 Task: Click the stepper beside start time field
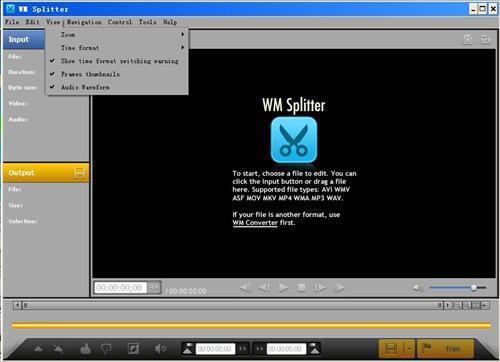click(x=243, y=349)
